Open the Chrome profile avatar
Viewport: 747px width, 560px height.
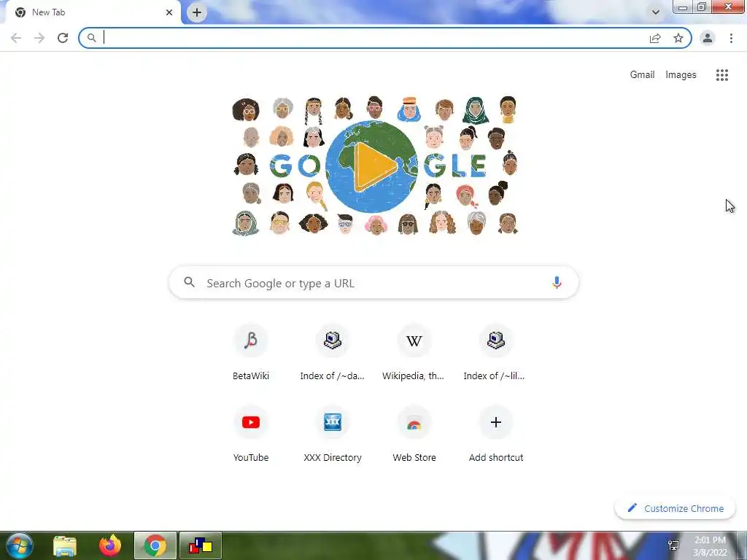pyautogui.click(x=708, y=38)
